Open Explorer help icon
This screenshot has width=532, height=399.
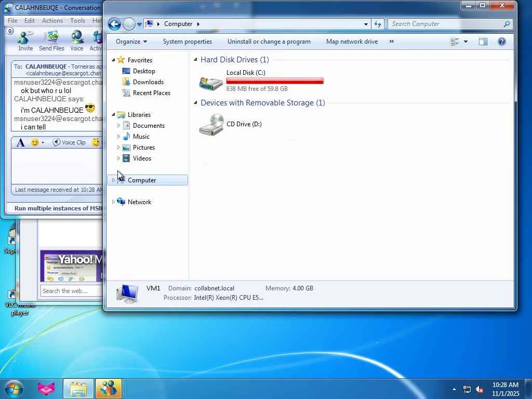tap(502, 42)
